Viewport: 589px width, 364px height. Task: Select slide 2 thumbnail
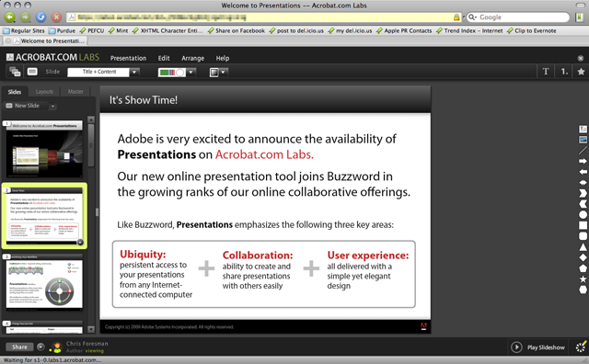click(44, 216)
